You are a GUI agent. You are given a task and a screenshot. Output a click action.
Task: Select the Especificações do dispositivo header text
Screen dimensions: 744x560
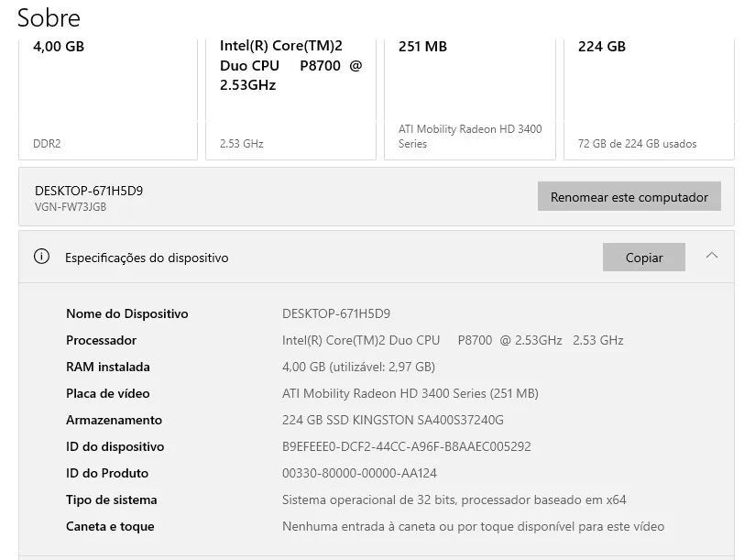click(147, 258)
